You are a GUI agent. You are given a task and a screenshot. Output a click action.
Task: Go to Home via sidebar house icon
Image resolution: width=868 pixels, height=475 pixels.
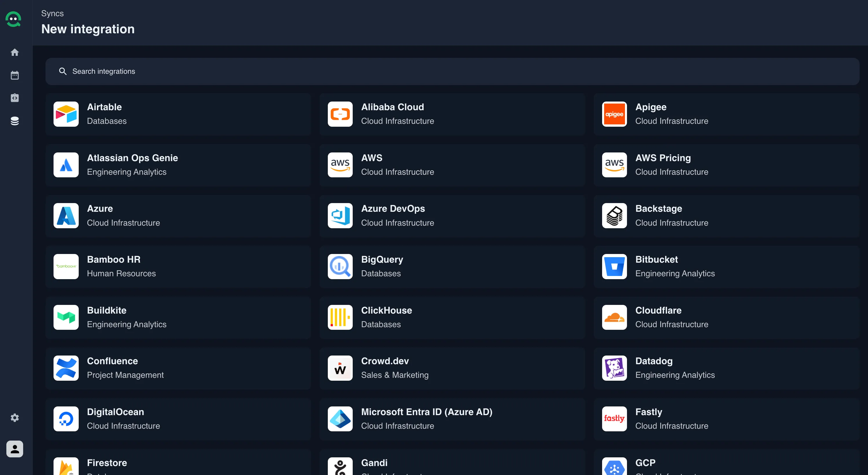click(14, 52)
